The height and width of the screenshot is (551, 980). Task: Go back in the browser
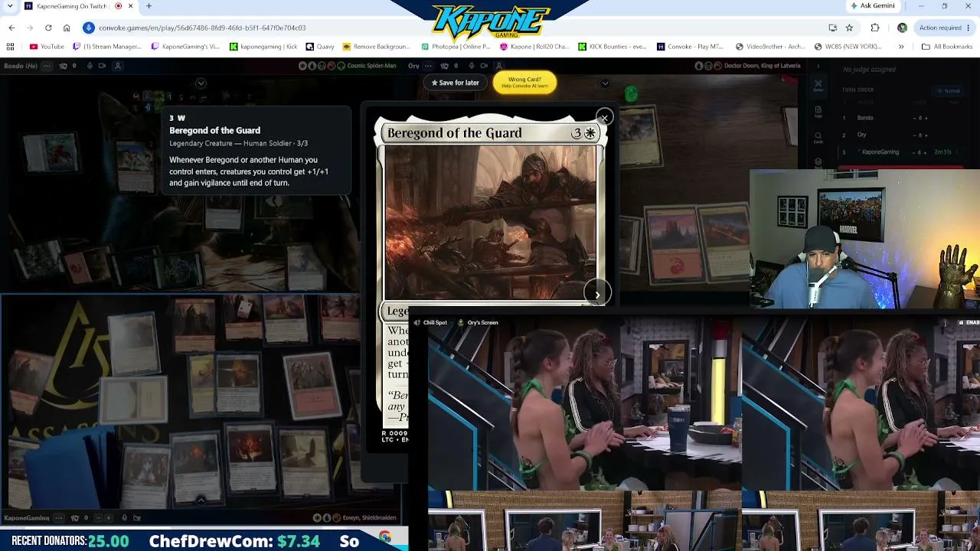pyautogui.click(x=11, y=28)
